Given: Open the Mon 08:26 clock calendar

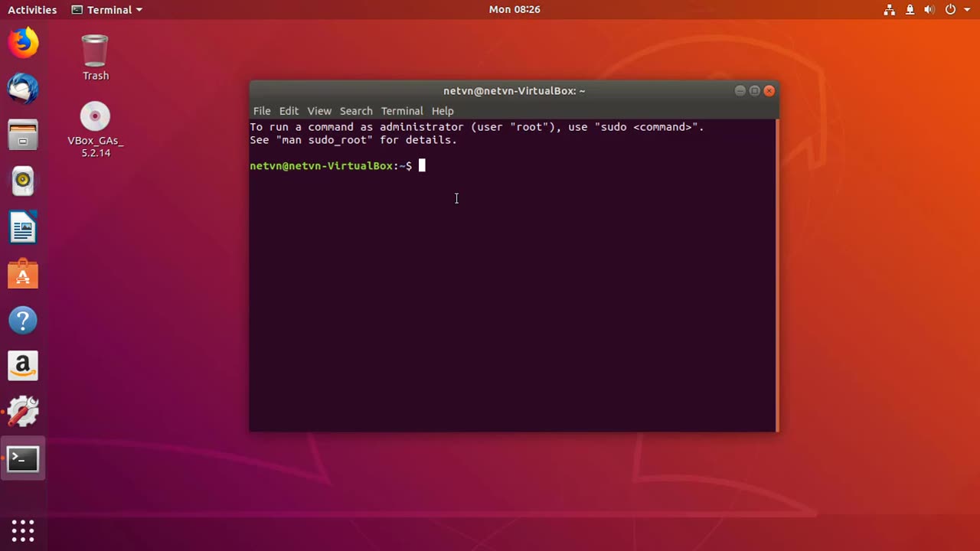Looking at the screenshot, I should point(514,10).
